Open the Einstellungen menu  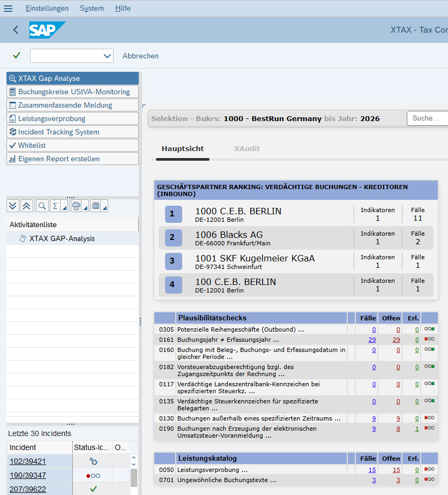[47, 8]
